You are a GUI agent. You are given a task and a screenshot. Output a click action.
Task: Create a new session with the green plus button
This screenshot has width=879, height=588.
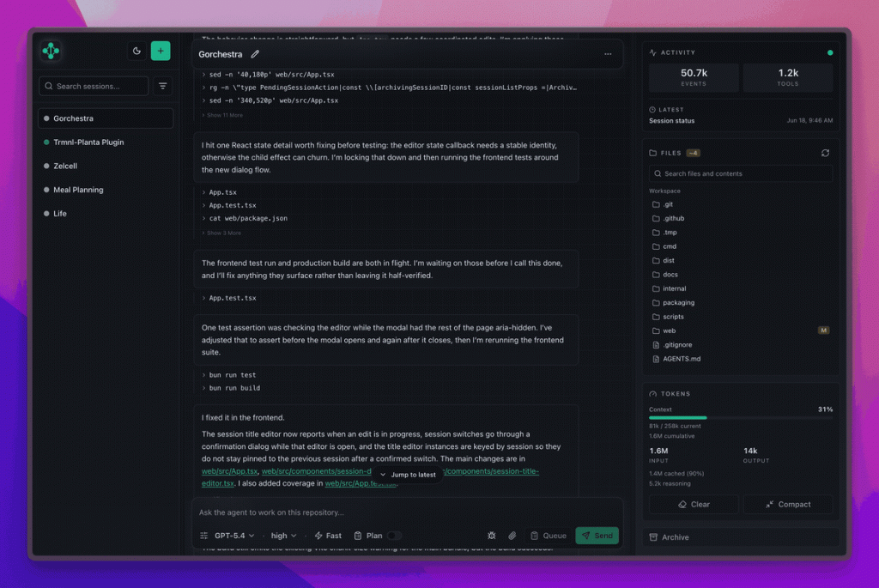point(161,51)
